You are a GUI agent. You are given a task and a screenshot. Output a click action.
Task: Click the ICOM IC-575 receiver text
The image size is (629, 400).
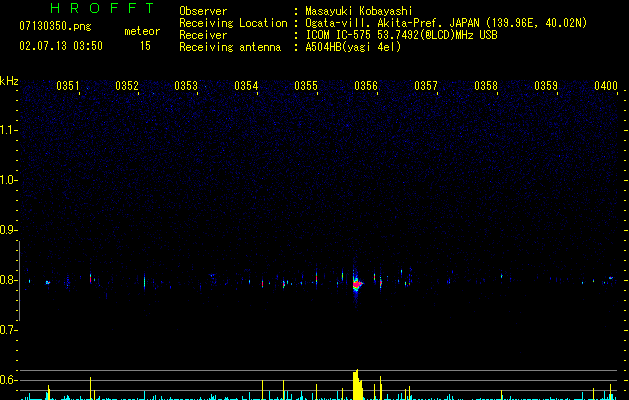pyautogui.click(x=401, y=35)
